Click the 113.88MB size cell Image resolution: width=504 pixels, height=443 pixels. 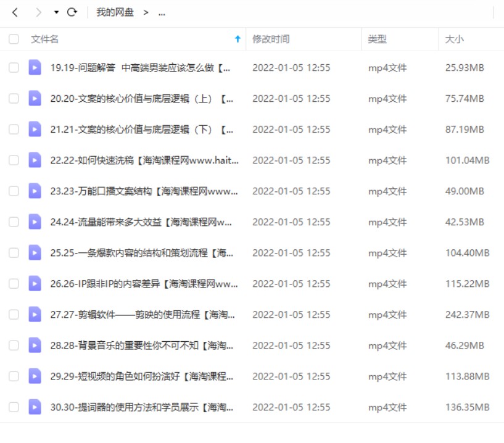[468, 376]
